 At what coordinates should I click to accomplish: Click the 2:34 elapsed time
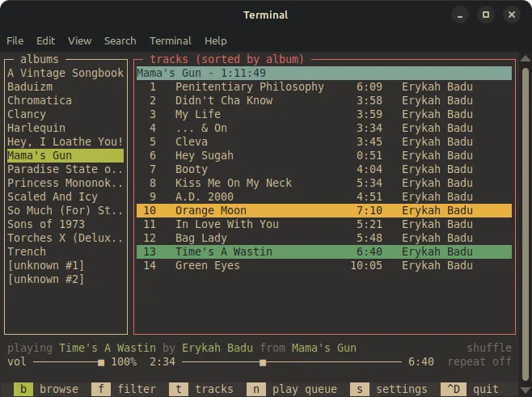pos(163,361)
